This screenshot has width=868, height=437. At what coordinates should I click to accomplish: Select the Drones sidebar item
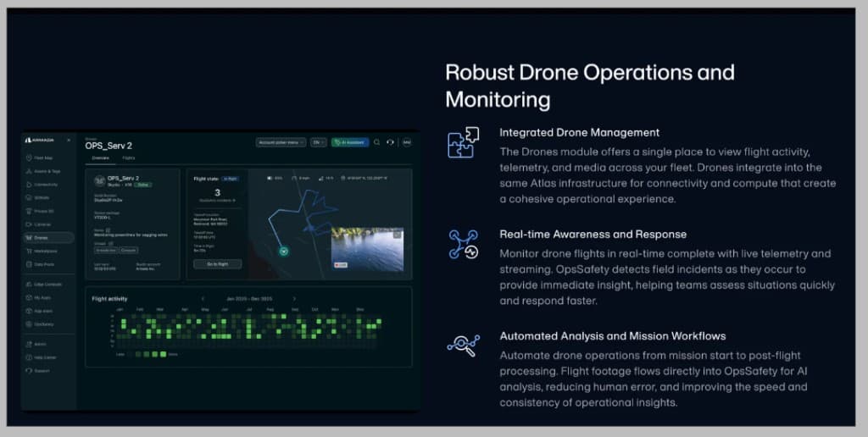click(48, 238)
